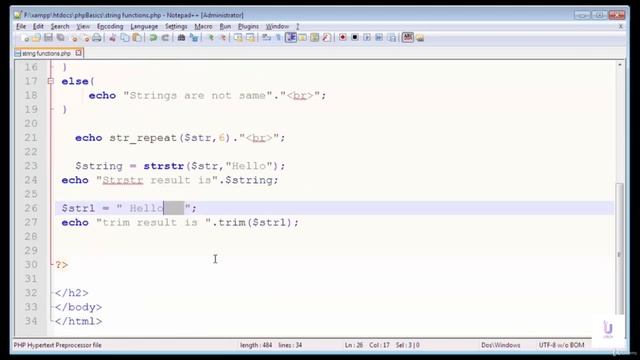
Task: Open the Run menu
Action: coord(225,27)
